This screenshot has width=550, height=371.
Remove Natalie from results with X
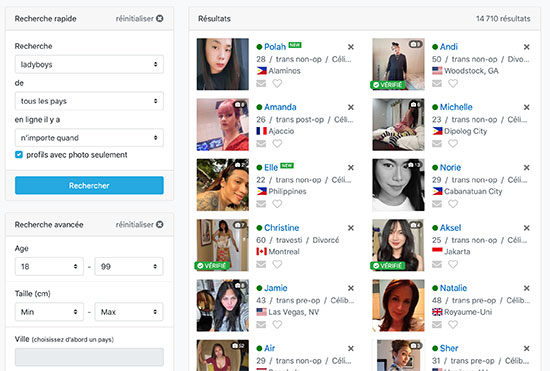(x=526, y=288)
